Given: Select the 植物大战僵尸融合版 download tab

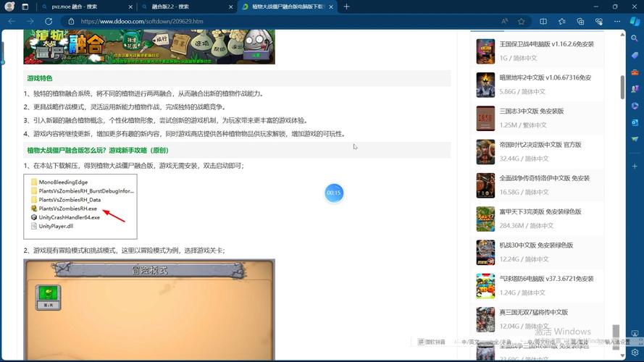Looking at the screenshot, I should (x=287, y=7).
